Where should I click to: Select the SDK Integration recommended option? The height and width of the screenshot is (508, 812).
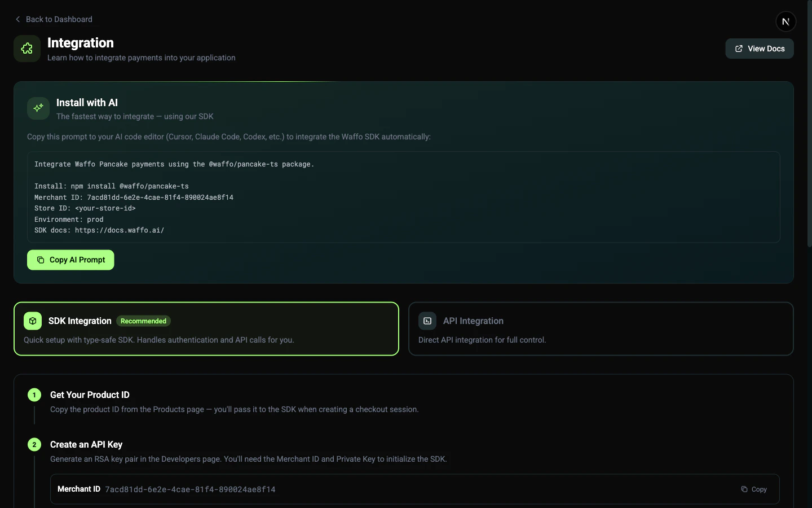206,329
